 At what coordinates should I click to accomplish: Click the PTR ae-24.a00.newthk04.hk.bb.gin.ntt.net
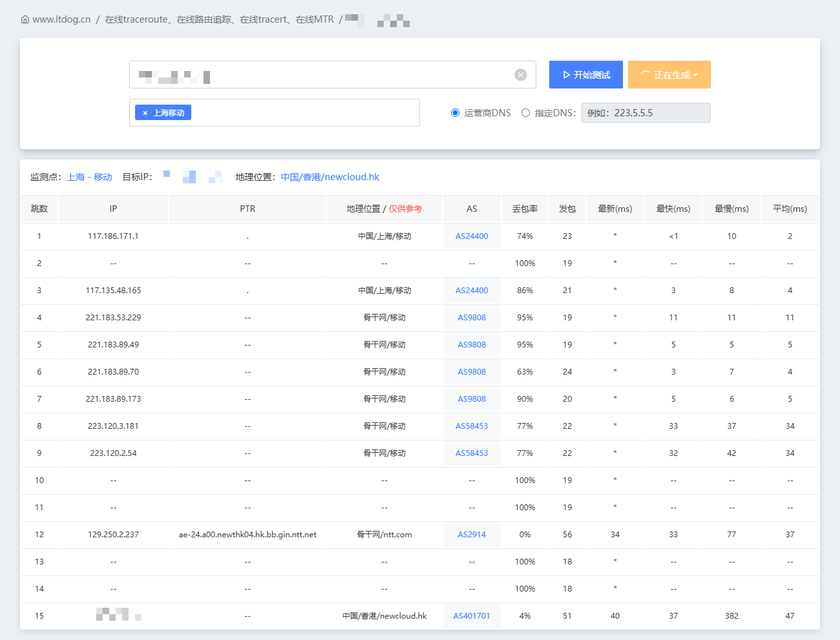click(247, 535)
